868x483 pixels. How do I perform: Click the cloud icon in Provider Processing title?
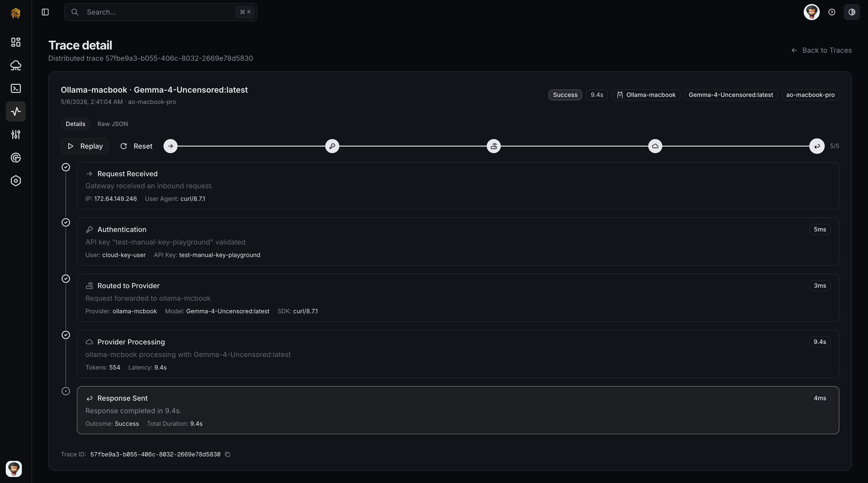pyautogui.click(x=89, y=342)
